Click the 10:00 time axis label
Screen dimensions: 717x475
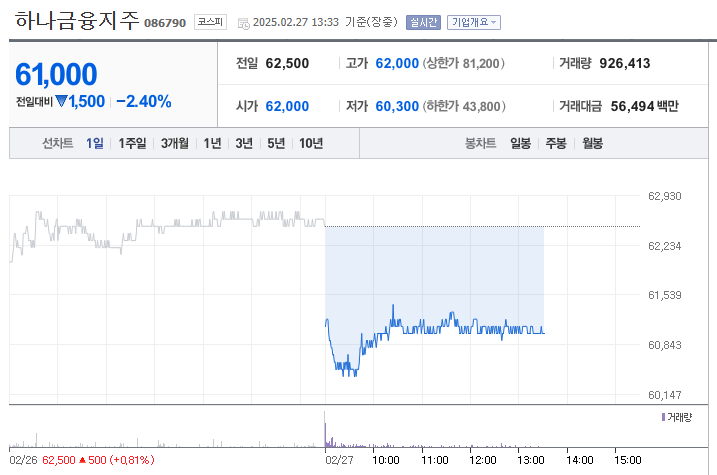point(385,460)
